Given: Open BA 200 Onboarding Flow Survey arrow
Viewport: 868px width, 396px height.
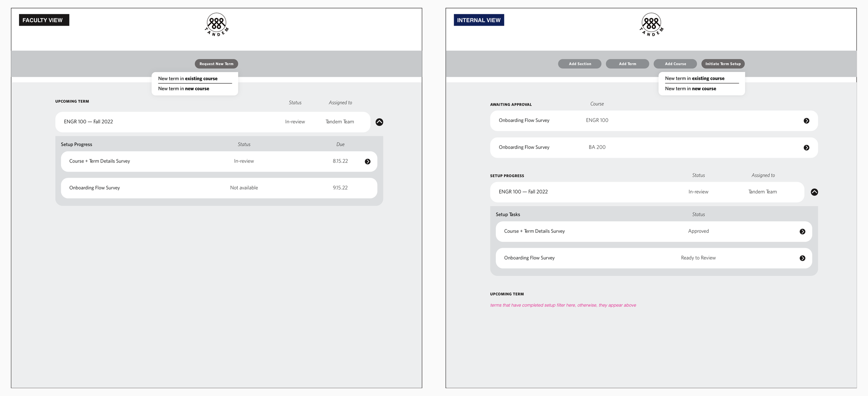Looking at the screenshot, I should click(x=806, y=148).
